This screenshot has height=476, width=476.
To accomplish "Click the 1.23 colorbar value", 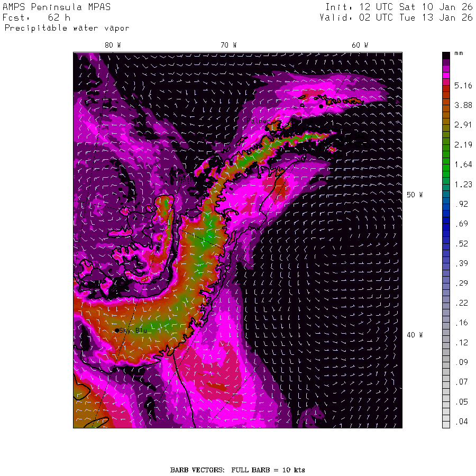I will (463, 184).
